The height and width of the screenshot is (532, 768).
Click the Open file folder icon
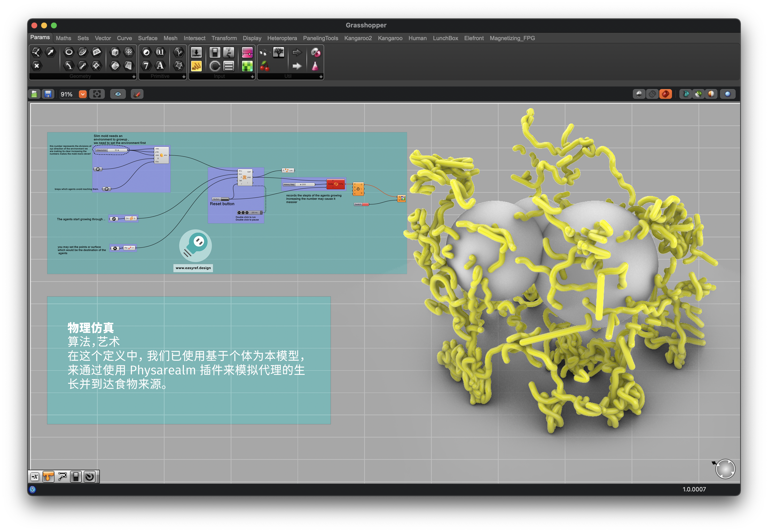34,94
